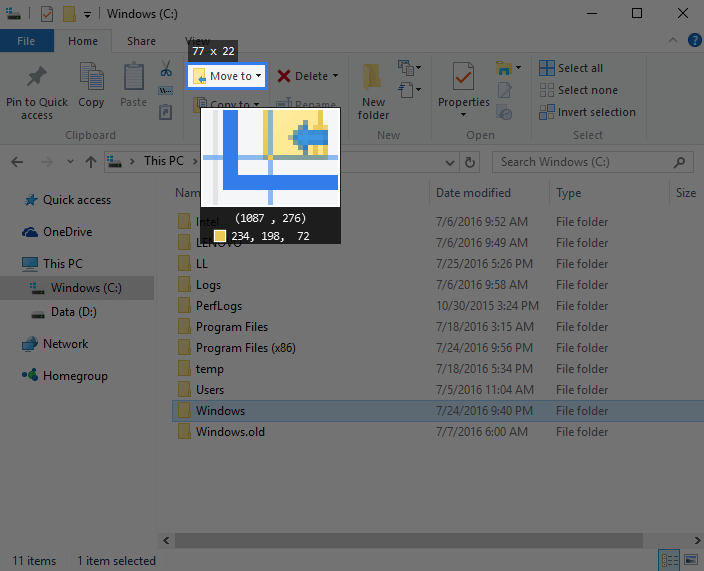Screen dimensions: 704x571
Task: Select Windows (C:) in navigation pane
Action: coord(77,288)
